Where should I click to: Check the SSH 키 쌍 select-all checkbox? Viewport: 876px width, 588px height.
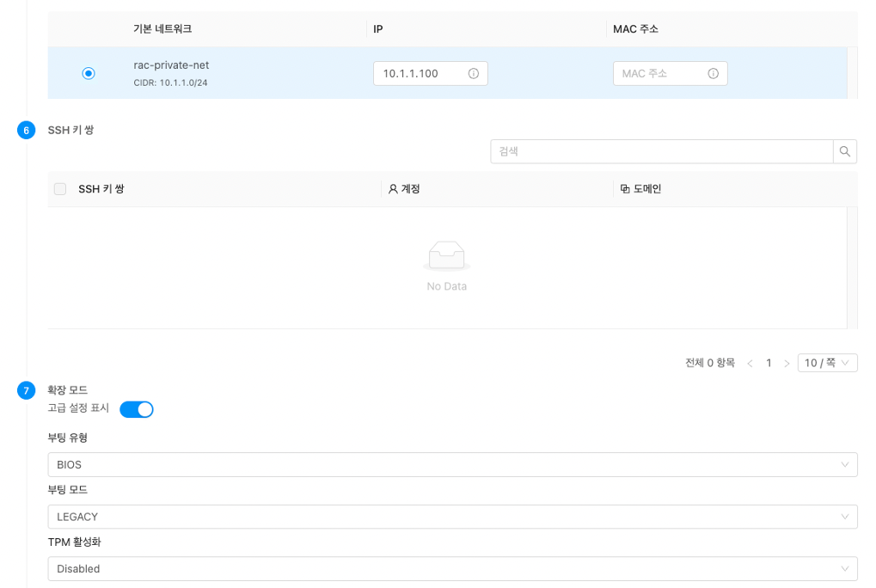tap(60, 189)
